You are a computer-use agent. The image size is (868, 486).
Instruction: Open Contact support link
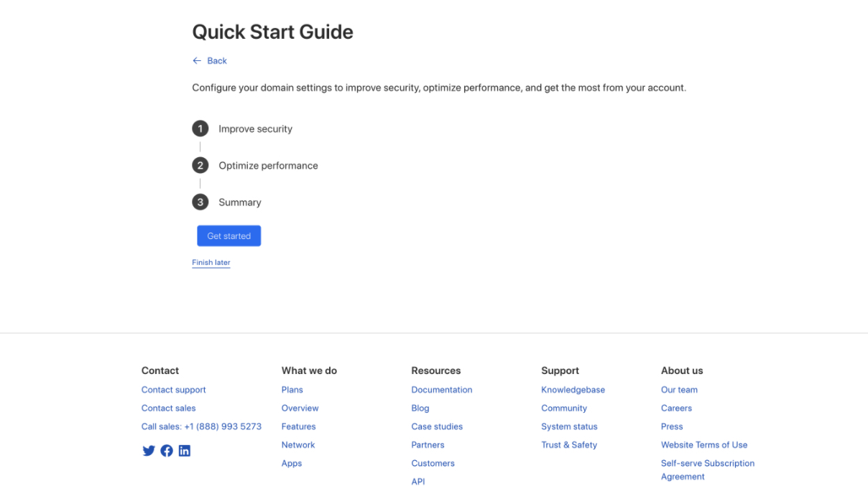pyautogui.click(x=173, y=390)
